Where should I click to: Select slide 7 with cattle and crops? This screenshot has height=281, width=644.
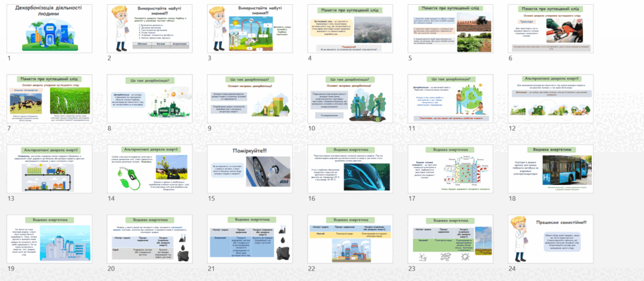pyautogui.click(x=50, y=99)
